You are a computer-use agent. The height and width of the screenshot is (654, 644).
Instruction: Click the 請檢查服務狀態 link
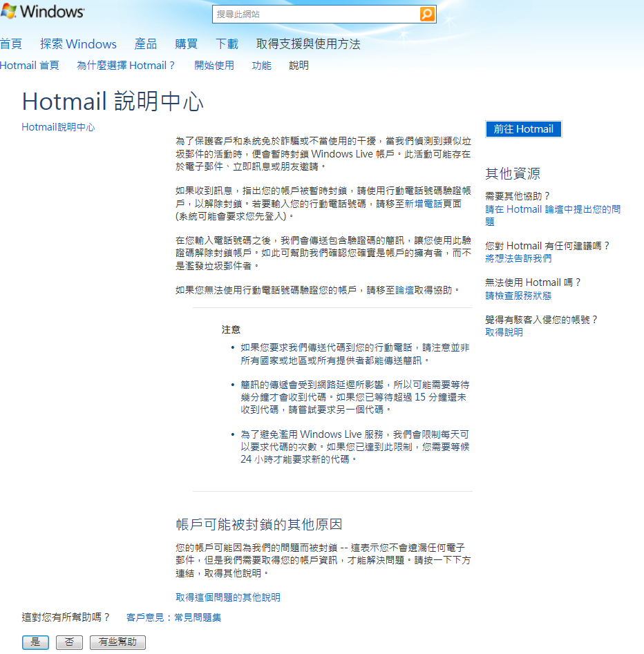518,296
